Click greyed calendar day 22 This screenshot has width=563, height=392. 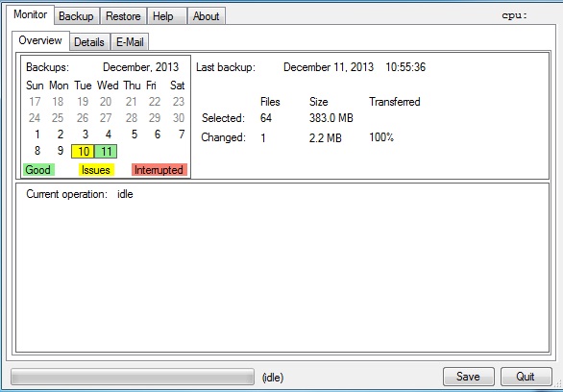pyautogui.click(x=155, y=102)
